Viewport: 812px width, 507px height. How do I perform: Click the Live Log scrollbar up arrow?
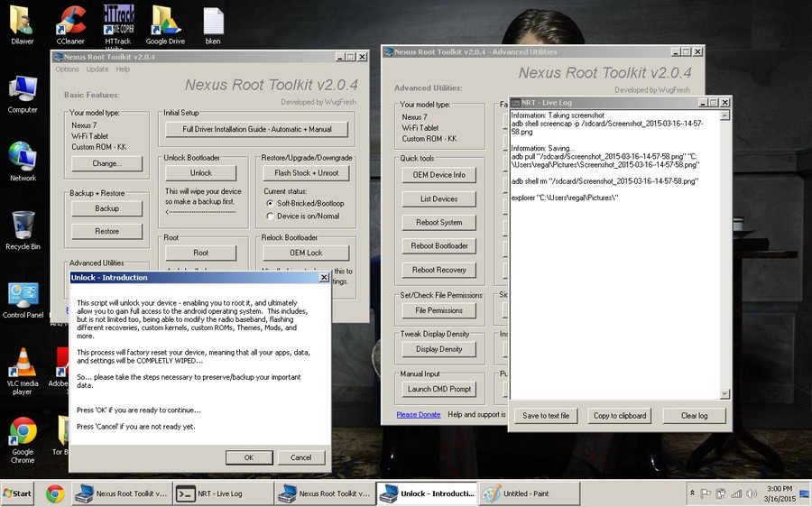(724, 115)
